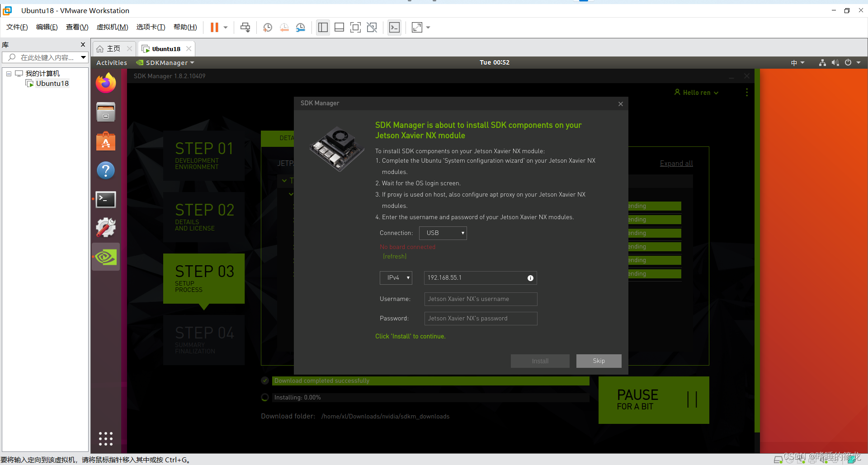Switch to the 主页 tab
The height and width of the screenshot is (465, 868).
pyautogui.click(x=113, y=48)
